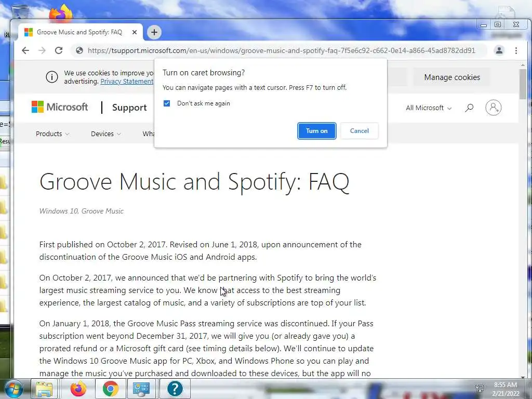Viewport: 532px width, 399px height.
Task: Click the network icon in system tray
Action: pyautogui.click(x=480, y=389)
